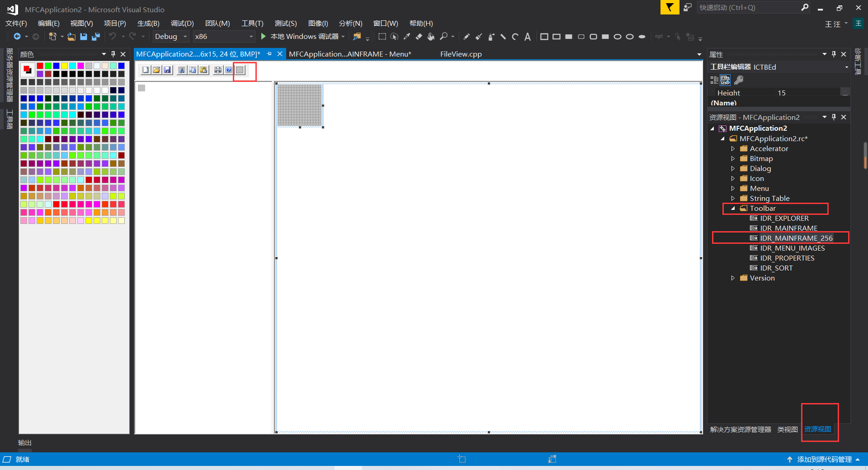Open the 生成(B) menu
Viewport: 868px width, 470px height.
(148, 23)
